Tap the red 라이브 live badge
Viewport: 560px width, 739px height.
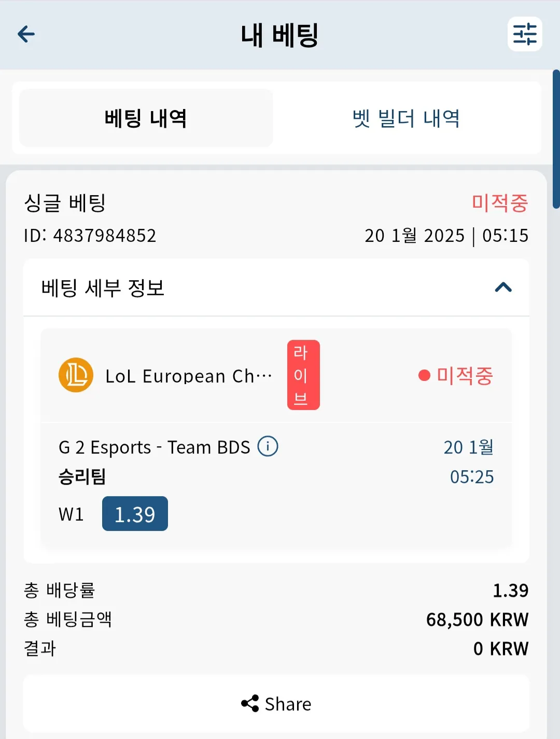[303, 375]
